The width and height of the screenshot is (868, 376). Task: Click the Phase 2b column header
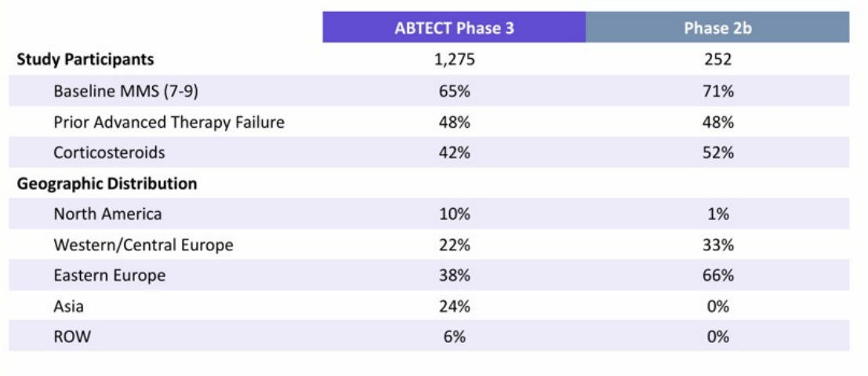pos(717,27)
